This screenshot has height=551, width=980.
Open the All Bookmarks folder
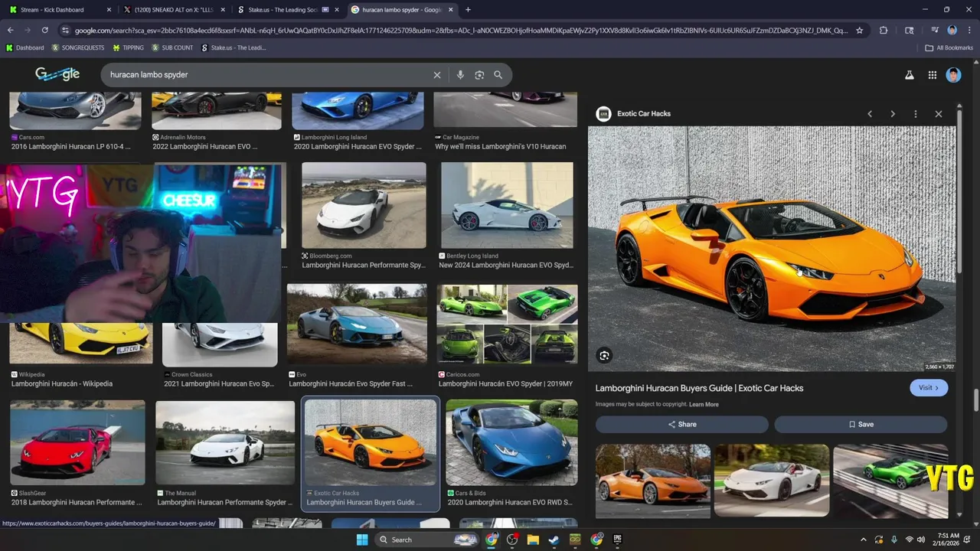click(949, 47)
